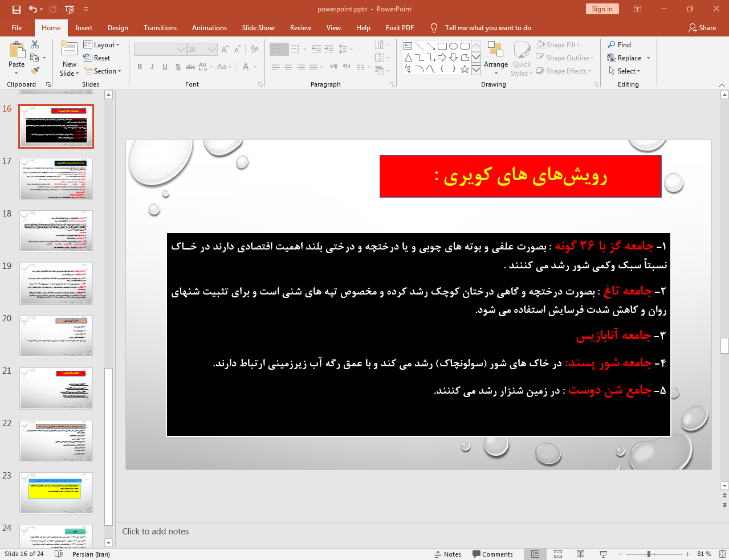
Task: Toggle Underline formatting
Action: click(x=165, y=67)
